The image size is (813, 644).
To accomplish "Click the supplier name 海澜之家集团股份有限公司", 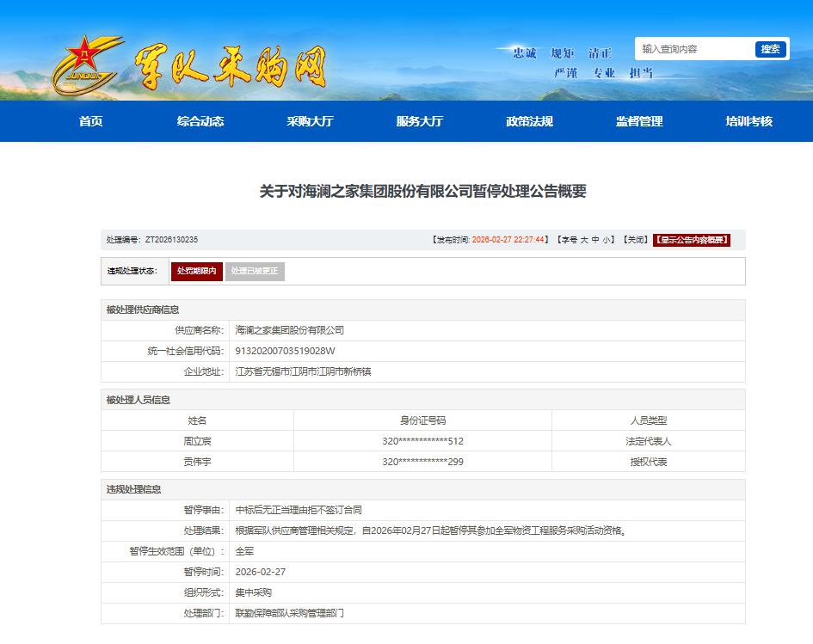I will pos(290,330).
